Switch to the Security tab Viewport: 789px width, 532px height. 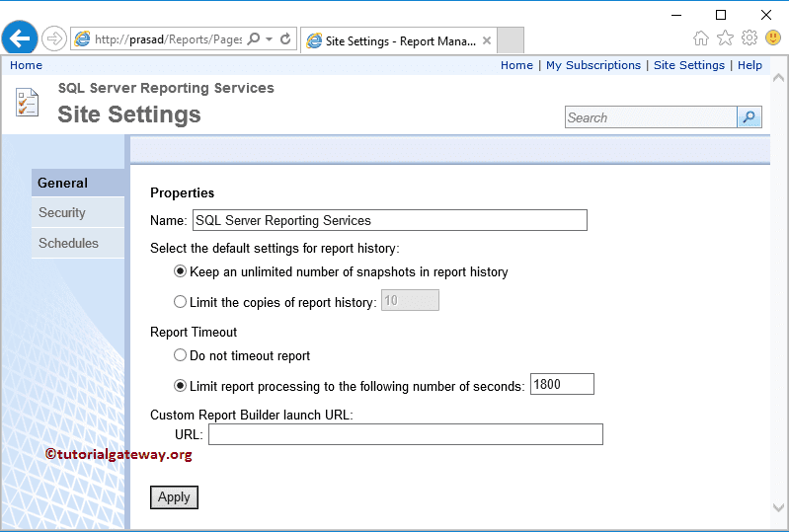(78, 212)
